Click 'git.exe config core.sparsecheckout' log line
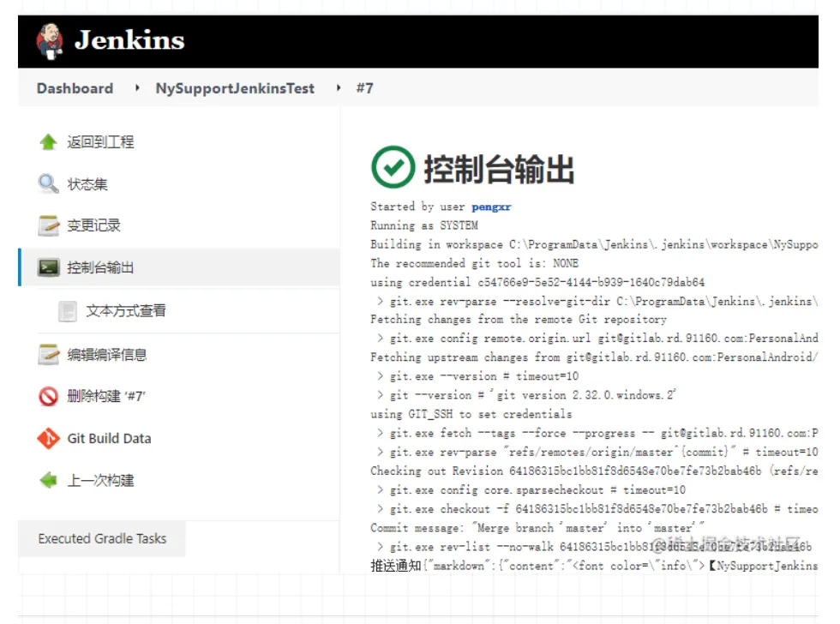 pos(531,490)
